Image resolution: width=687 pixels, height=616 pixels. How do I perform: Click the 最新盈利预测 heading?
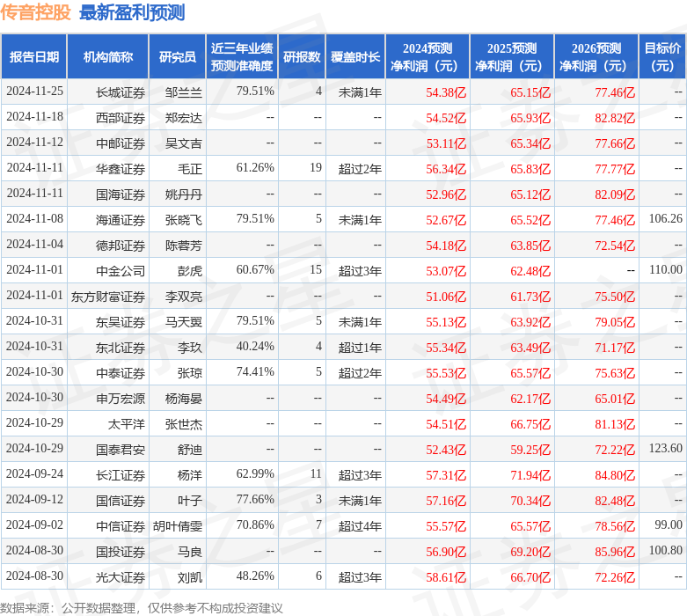[132, 12]
